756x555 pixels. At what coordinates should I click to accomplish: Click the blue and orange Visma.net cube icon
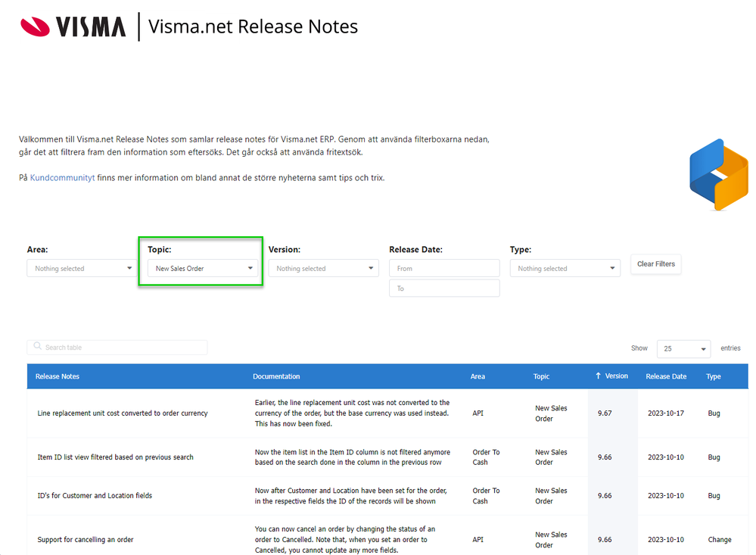coord(719,174)
